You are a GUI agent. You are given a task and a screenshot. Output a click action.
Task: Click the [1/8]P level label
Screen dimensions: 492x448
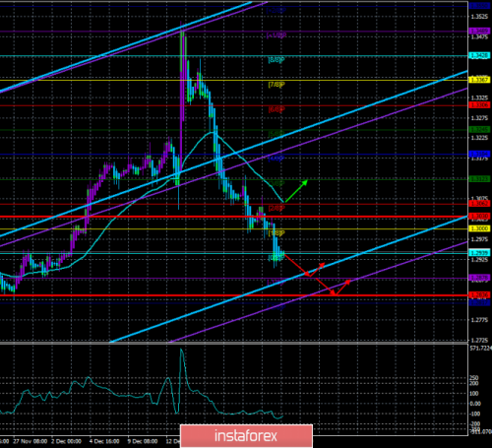pyautogui.click(x=277, y=233)
